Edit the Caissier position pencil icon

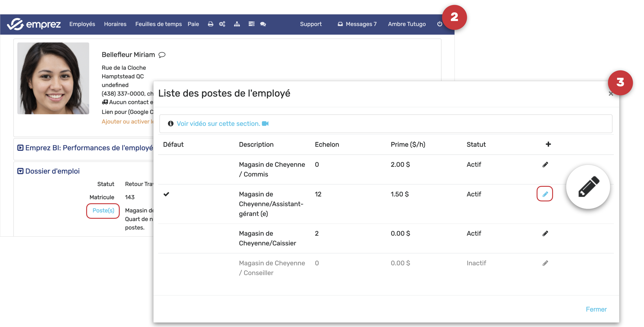[545, 233]
